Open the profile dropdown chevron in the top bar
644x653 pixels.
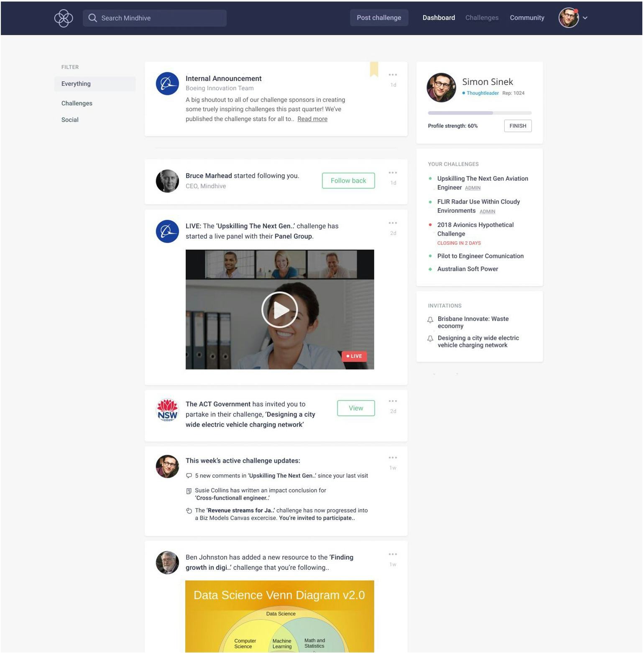pyautogui.click(x=585, y=18)
